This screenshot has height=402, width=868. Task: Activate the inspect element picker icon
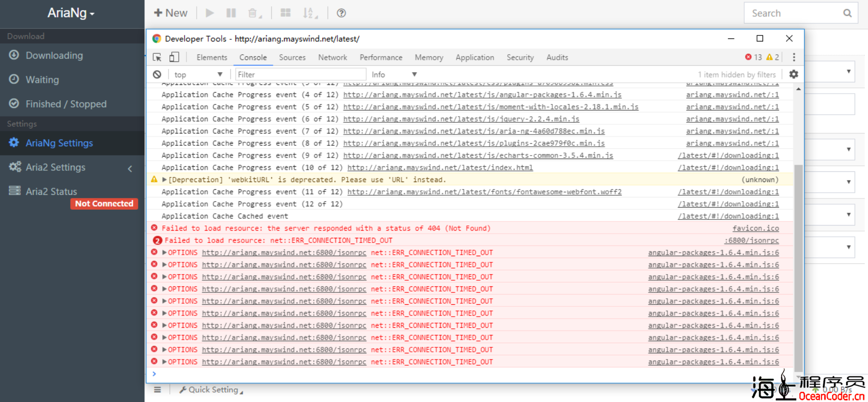point(157,57)
